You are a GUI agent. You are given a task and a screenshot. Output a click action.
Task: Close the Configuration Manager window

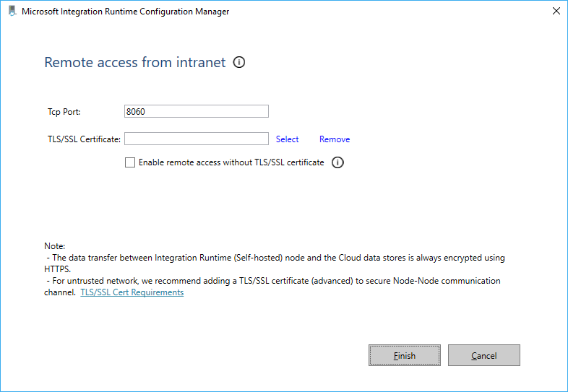pyautogui.click(x=556, y=12)
